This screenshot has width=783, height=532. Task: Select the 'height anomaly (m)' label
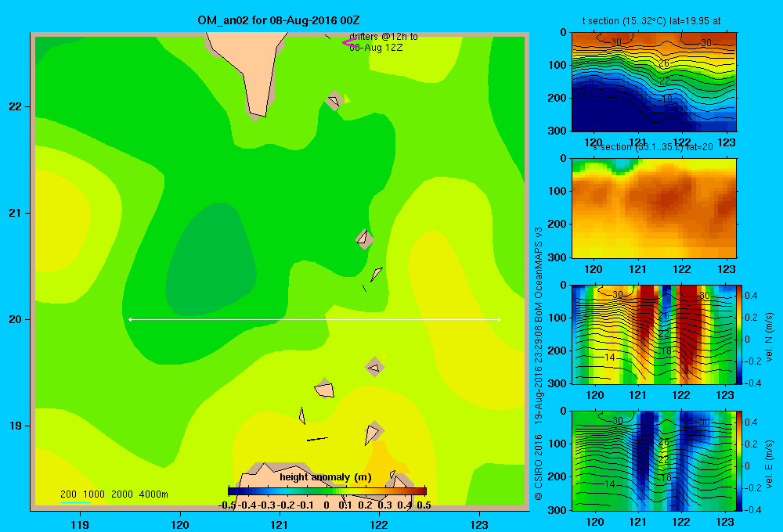pyautogui.click(x=326, y=477)
